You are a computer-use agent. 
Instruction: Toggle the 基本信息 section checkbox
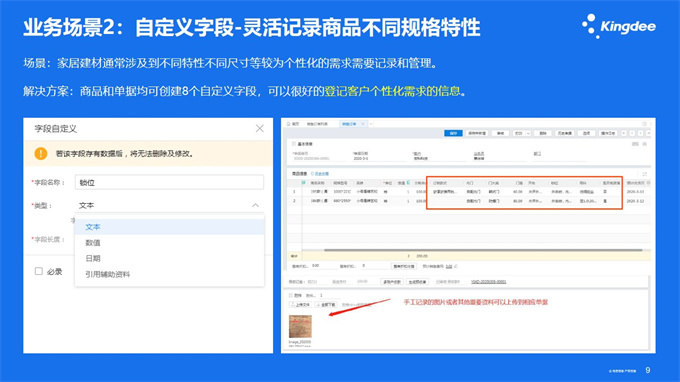pyautogui.click(x=294, y=144)
